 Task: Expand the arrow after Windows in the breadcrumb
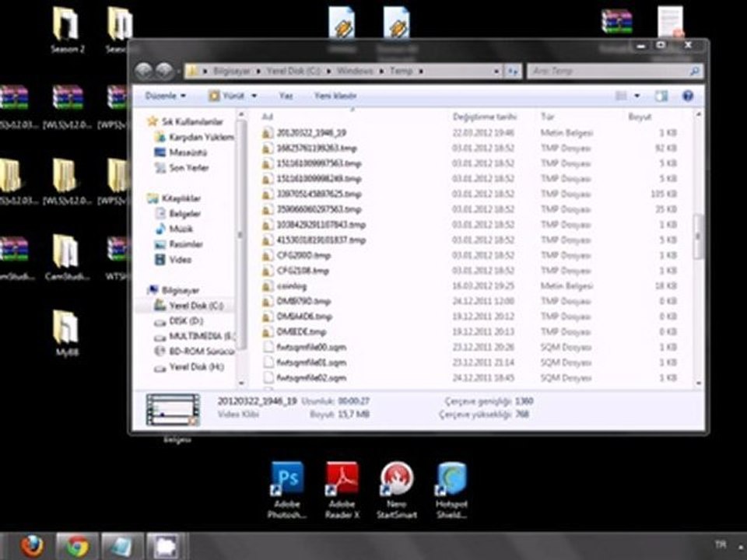[x=381, y=72]
